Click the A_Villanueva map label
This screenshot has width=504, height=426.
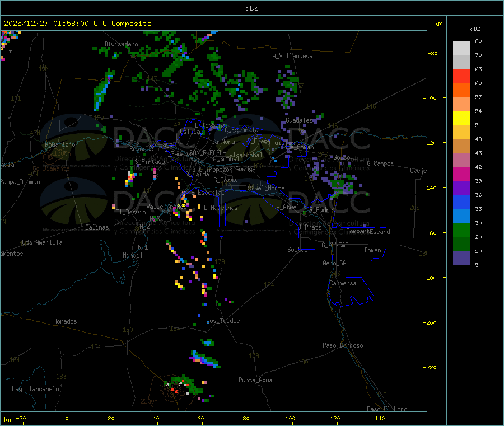point(292,56)
